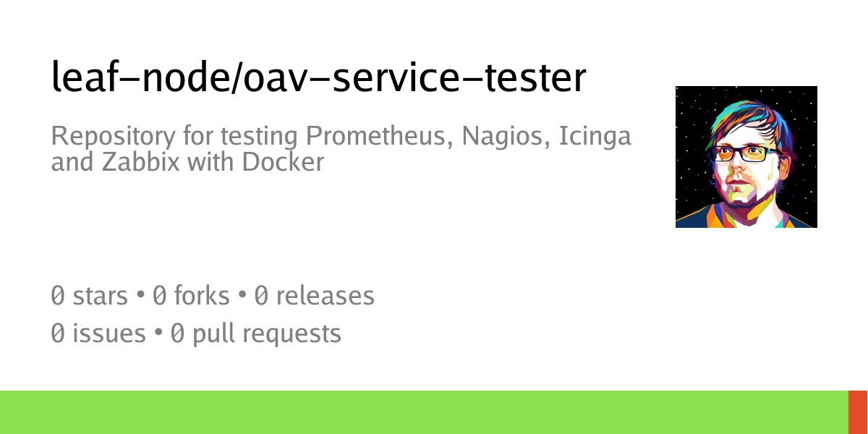Click the word Docker in description
868x434 pixels.
283,162
